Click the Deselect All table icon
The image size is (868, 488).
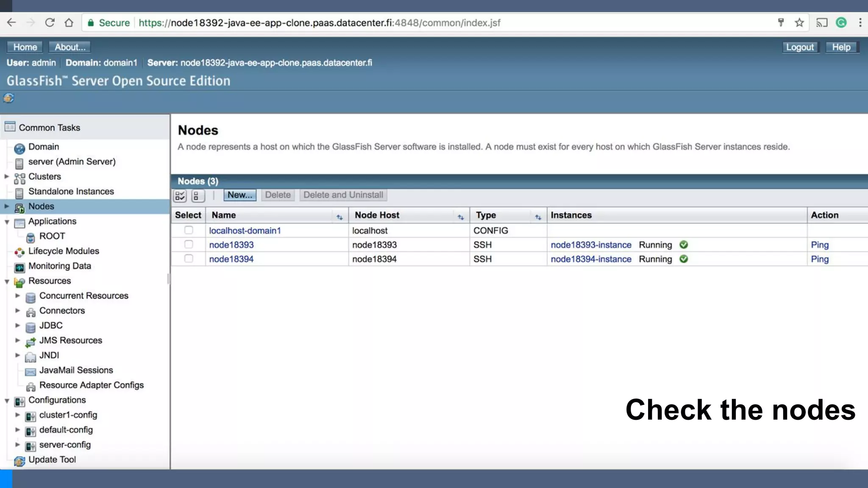click(198, 195)
